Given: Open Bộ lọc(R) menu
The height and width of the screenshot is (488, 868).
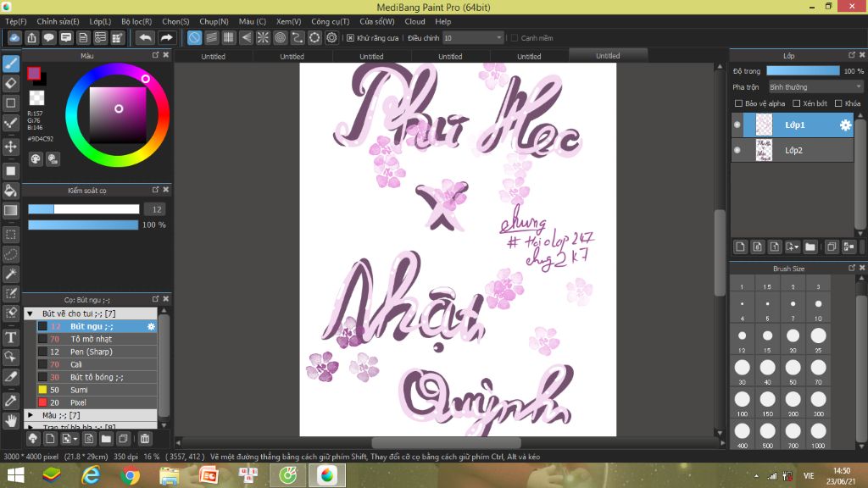Looking at the screenshot, I should pos(136,21).
